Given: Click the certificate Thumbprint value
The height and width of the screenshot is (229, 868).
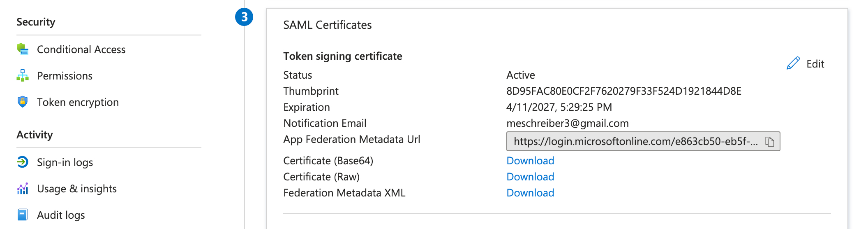Looking at the screenshot, I should (623, 91).
